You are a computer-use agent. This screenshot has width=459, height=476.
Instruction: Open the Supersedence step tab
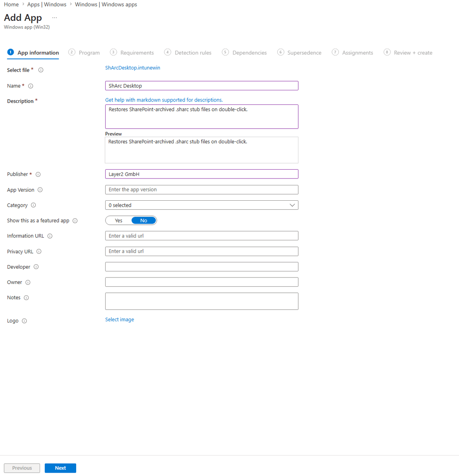(x=299, y=52)
